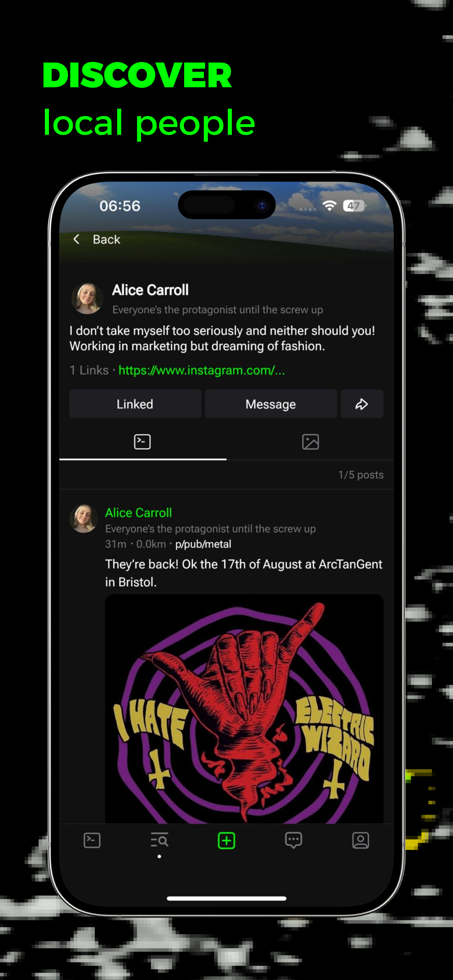
Task: Tap the battery indicator in status bar
Action: pyautogui.click(x=354, y=206)
